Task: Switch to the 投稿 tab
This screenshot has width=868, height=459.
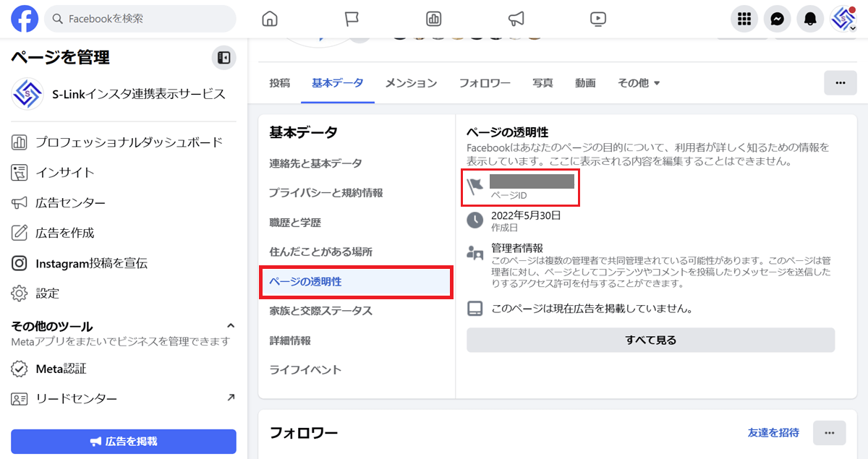Action: click(x=279, y=83)
